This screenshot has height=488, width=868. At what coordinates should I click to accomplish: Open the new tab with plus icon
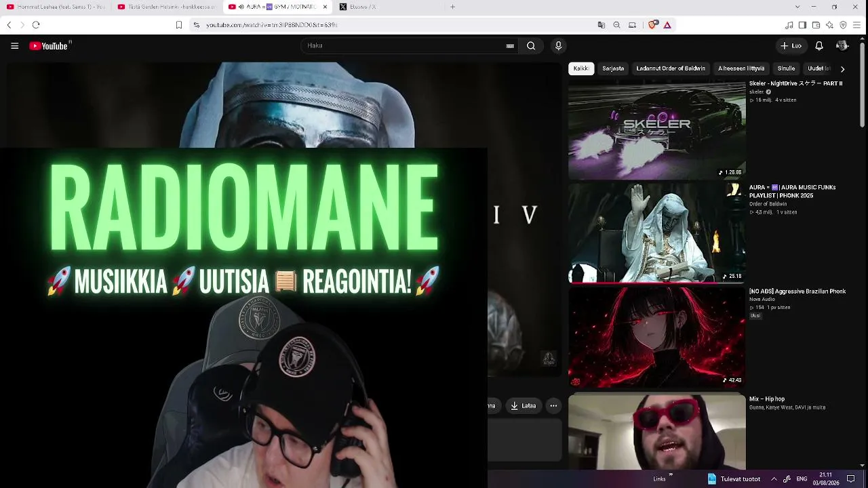tap(452, 7)
